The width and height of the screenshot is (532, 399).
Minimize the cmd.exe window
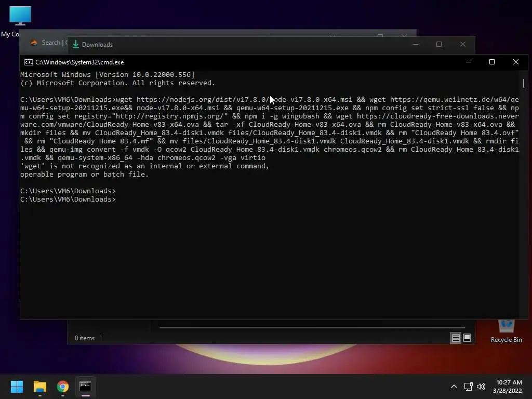469,62
